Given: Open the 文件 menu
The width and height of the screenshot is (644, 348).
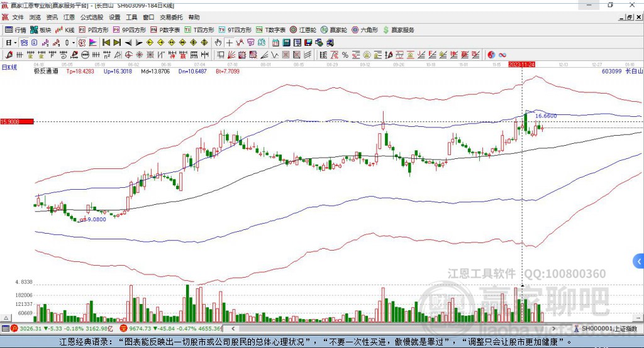Looking at the screenshot, I should point(18,17).
